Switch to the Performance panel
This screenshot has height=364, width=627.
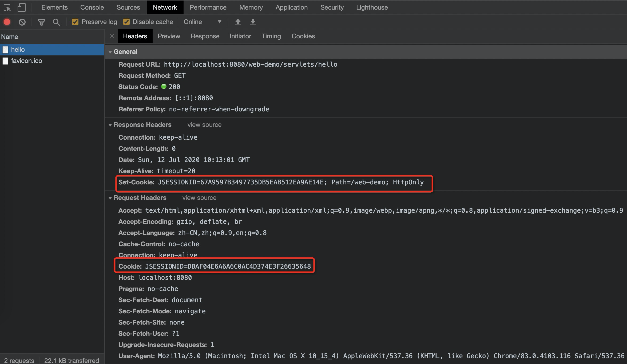point(208,7)
